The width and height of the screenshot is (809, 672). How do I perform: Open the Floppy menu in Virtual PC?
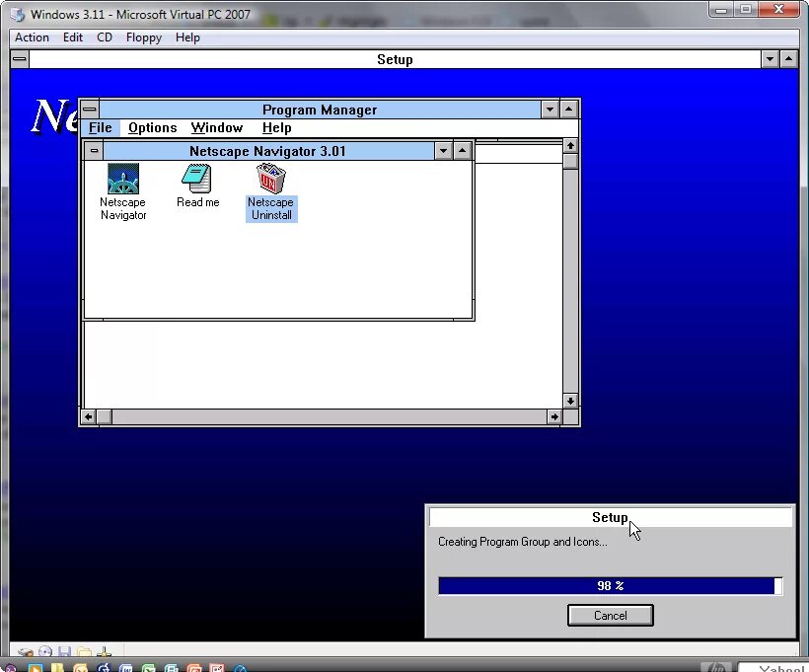(x=144, y=37)
